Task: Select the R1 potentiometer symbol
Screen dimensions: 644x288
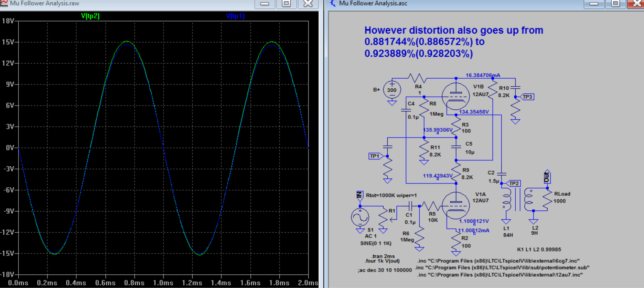Action: point(384,217)
